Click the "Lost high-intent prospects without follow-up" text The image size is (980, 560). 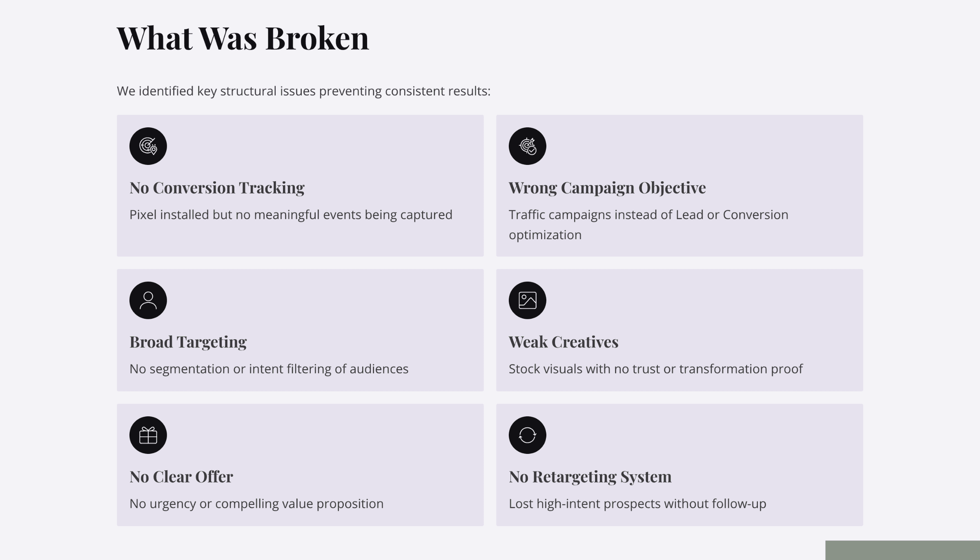(x=637, y=504)
